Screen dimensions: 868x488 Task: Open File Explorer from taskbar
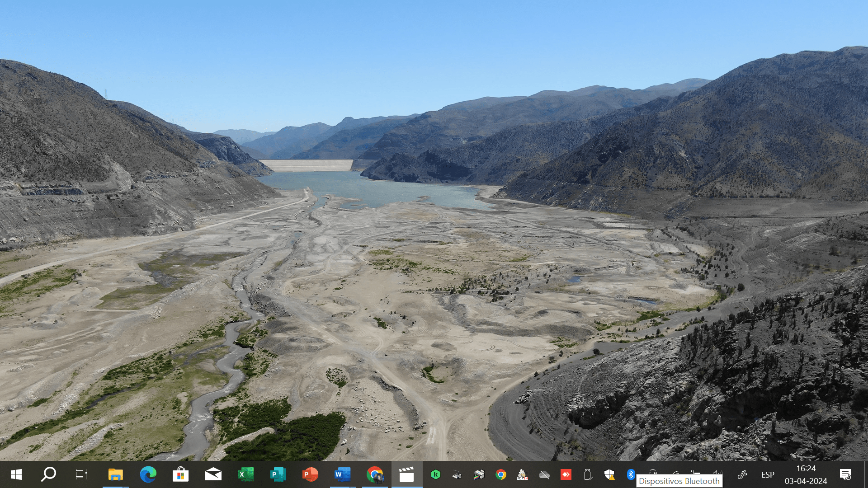click(x=116, y=474)
